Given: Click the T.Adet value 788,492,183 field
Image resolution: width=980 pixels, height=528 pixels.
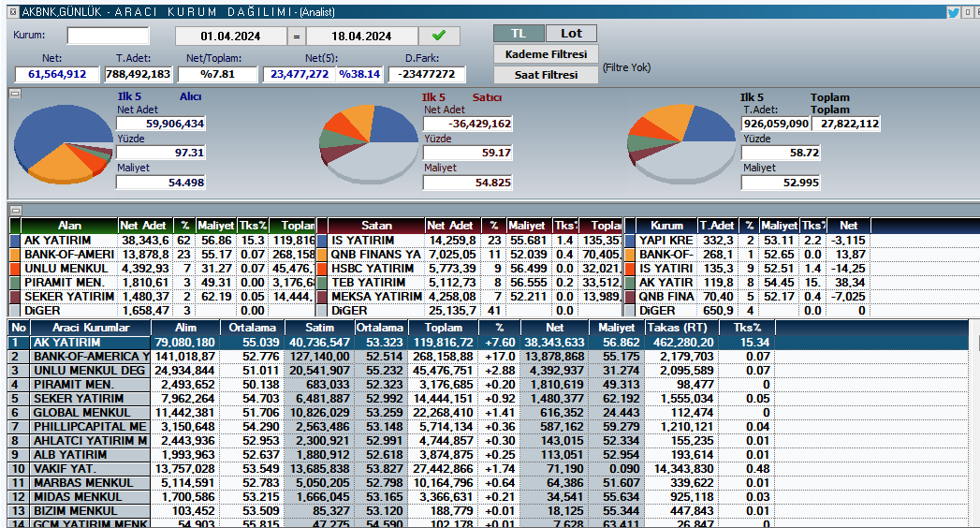Looking at the screenshot, I should point(138,74).
